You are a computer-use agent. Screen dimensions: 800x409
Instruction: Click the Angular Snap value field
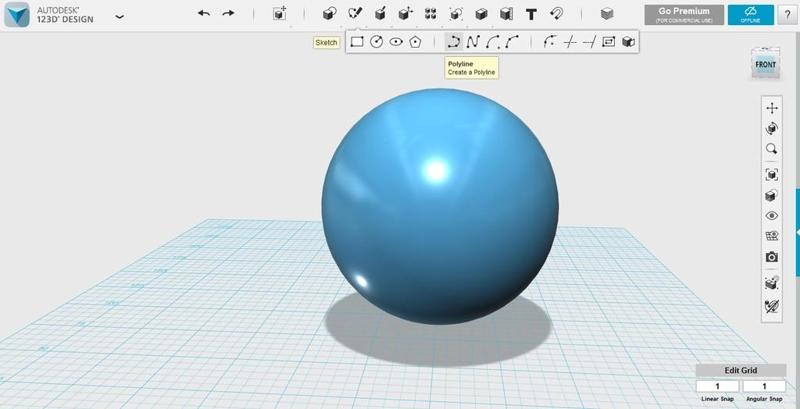coord(764,386)
